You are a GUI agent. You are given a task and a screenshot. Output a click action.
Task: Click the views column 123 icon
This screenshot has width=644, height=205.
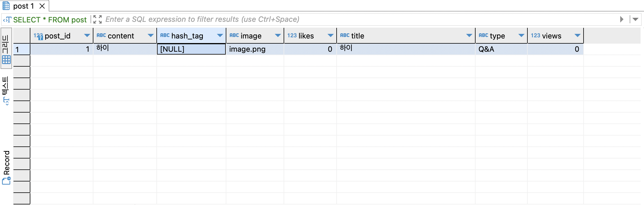coord(535,36)
